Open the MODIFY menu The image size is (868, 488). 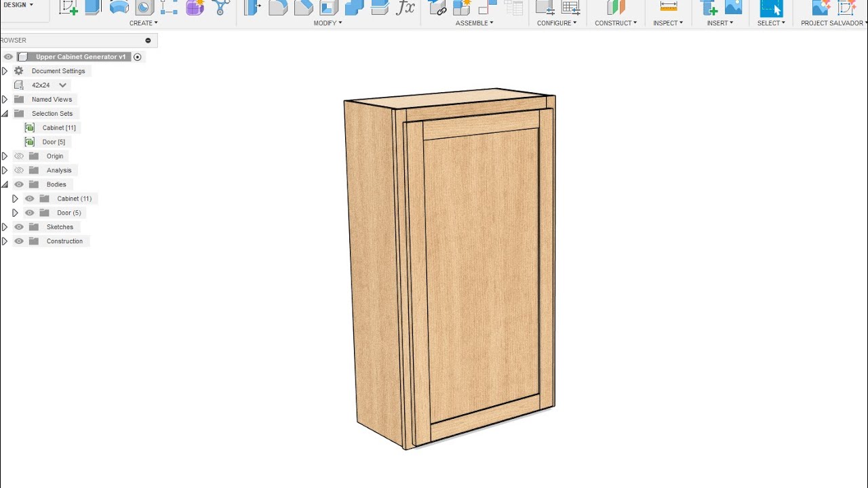tap(328, 23)
